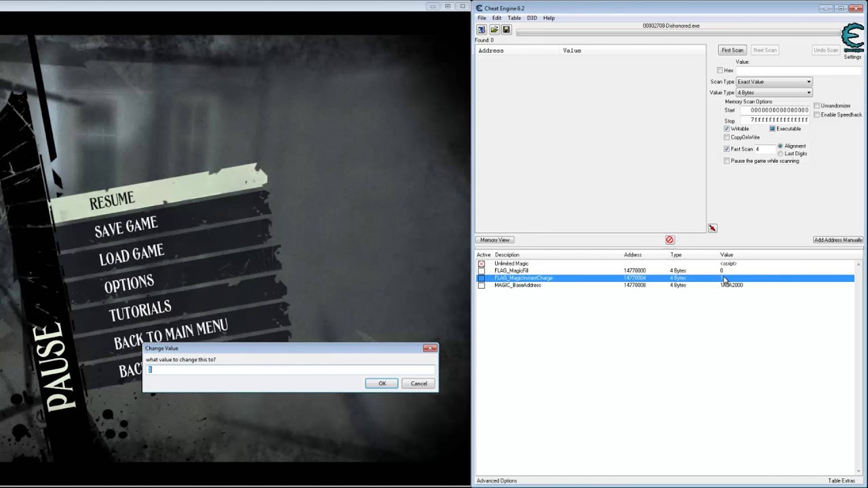This screenshot has height=488, width=868.
Task: Open the Scan Type dropdown
Action: (774, 82)
